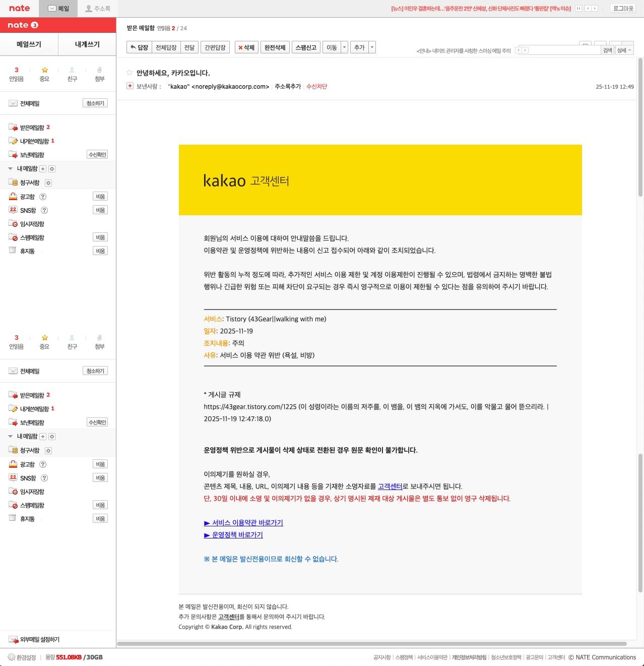Open the 이동 dropdown arrow
This screenshot has width=644, height=666.
click(x=345, y=47)
